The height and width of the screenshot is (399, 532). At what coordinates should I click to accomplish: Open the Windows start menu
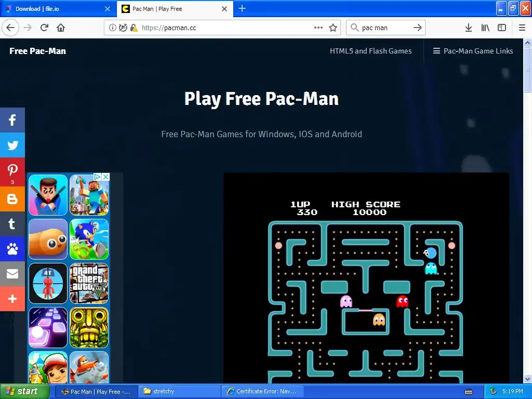(24, 392)
